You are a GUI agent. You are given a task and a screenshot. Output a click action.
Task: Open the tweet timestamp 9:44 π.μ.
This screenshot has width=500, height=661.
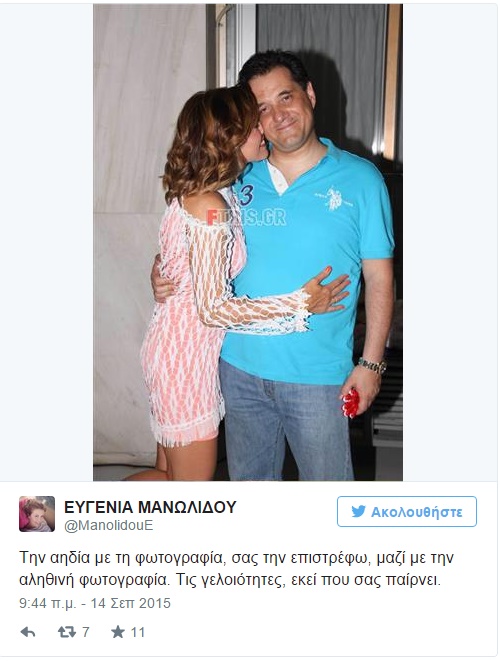48,603
